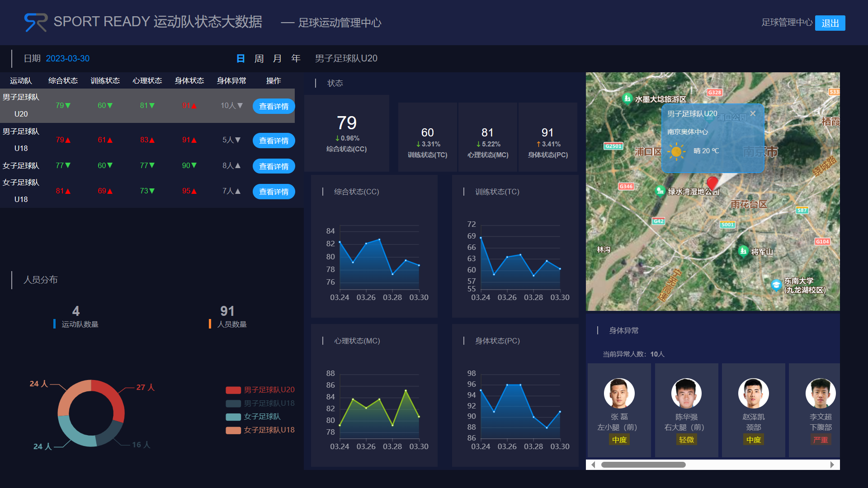Screen dimensions: 868x488
Task: Click 8人 abnormal count in 女子足球队 row
Action: (x=231, y=166)
